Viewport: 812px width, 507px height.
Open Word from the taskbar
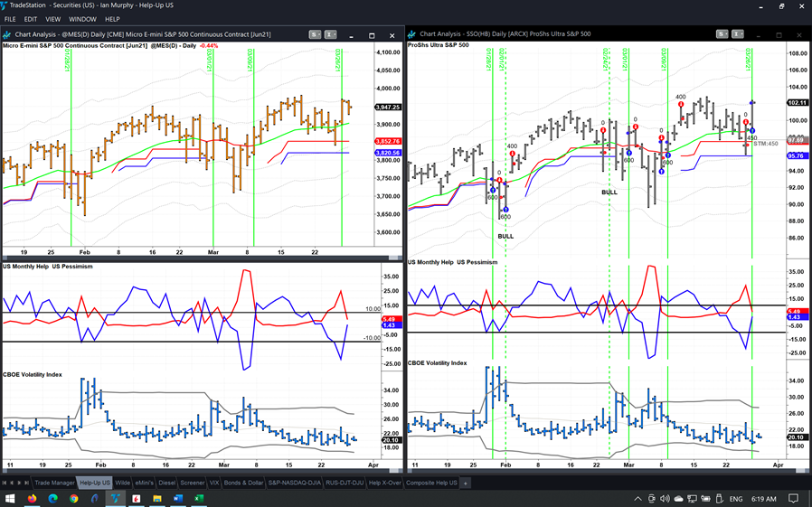pyautogui.click(x=177, y=498)
